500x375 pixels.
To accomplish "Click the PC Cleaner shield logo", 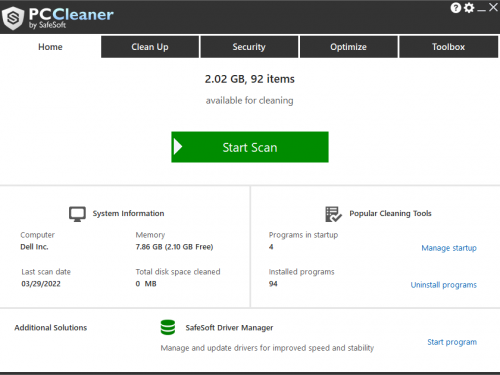I will (x=13, y=18).
